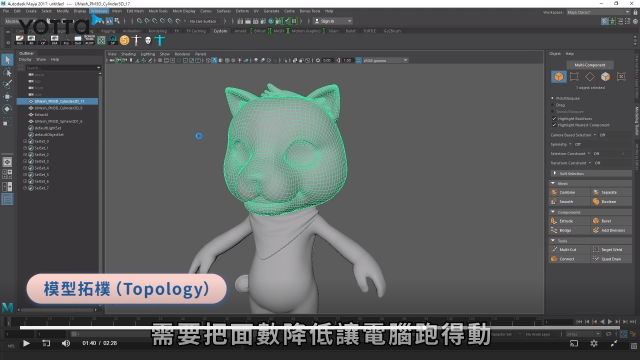
Task: Toggle Highlight Backfaces checkbox
Action: (x=554, y=119)
